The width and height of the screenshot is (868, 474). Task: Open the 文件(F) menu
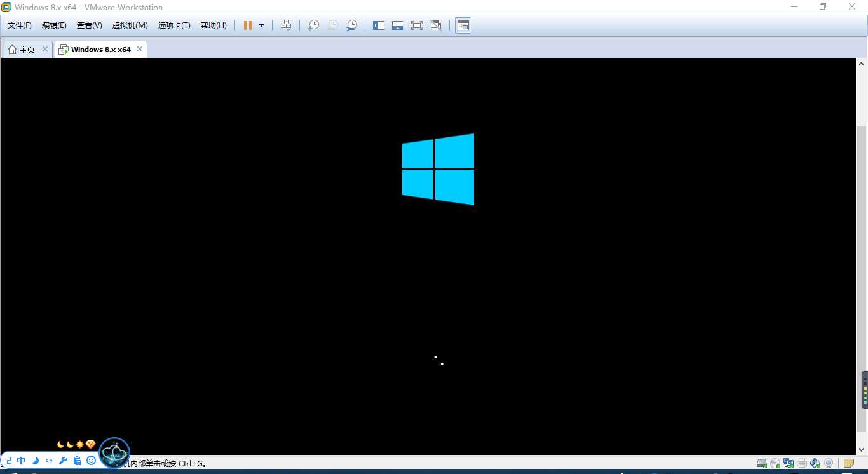[20, 25]
